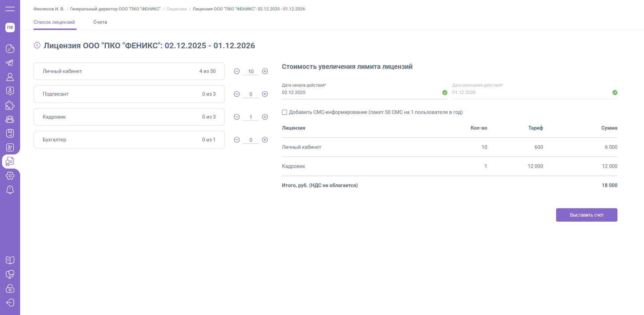Switch to the Счета tab
This screenshot has height=315, width=644.
tap(100, 22)
